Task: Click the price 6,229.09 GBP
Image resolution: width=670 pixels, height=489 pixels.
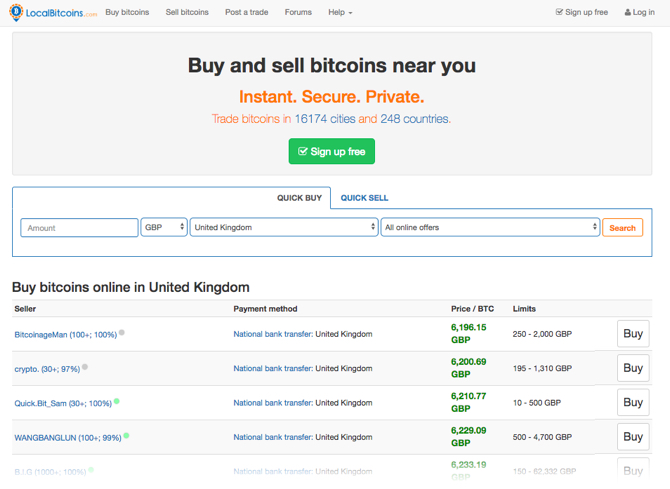Action: click(x=468, y=436)
